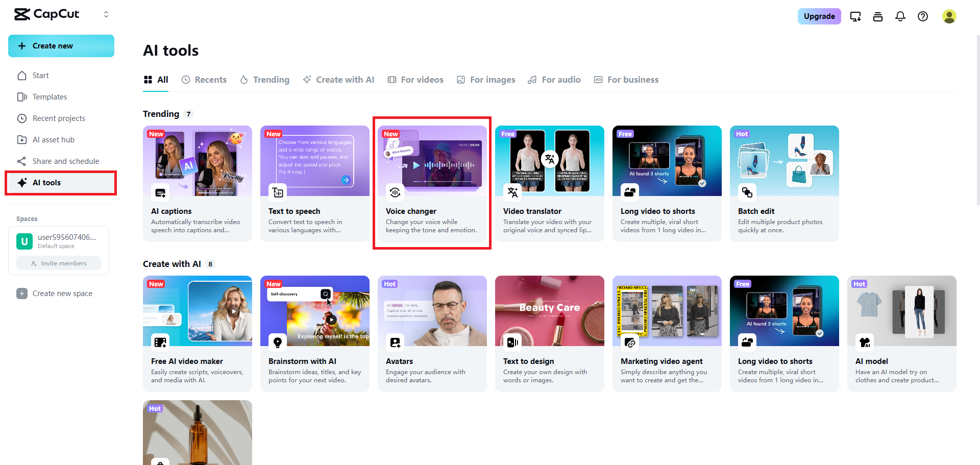Viewport: 980px width, 465px height.
Task: Switch to the For images tab
Action: tap(486, 80)
